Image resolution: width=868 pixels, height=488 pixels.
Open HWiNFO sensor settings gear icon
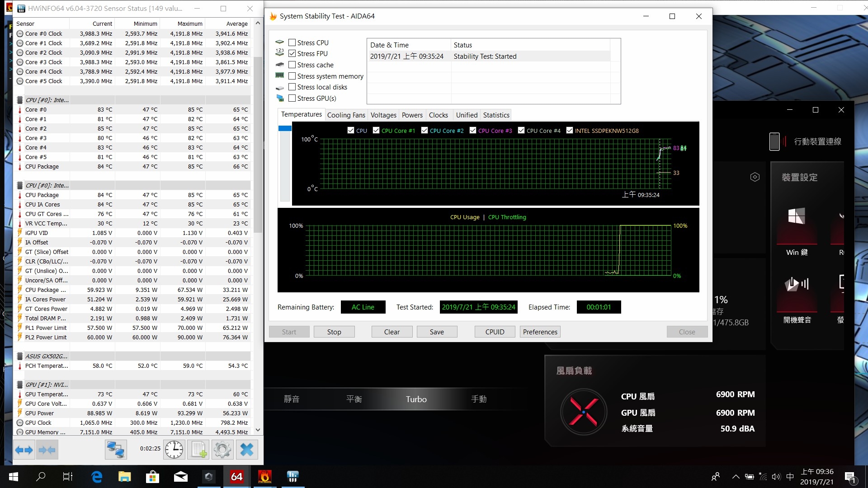(222, 450)
